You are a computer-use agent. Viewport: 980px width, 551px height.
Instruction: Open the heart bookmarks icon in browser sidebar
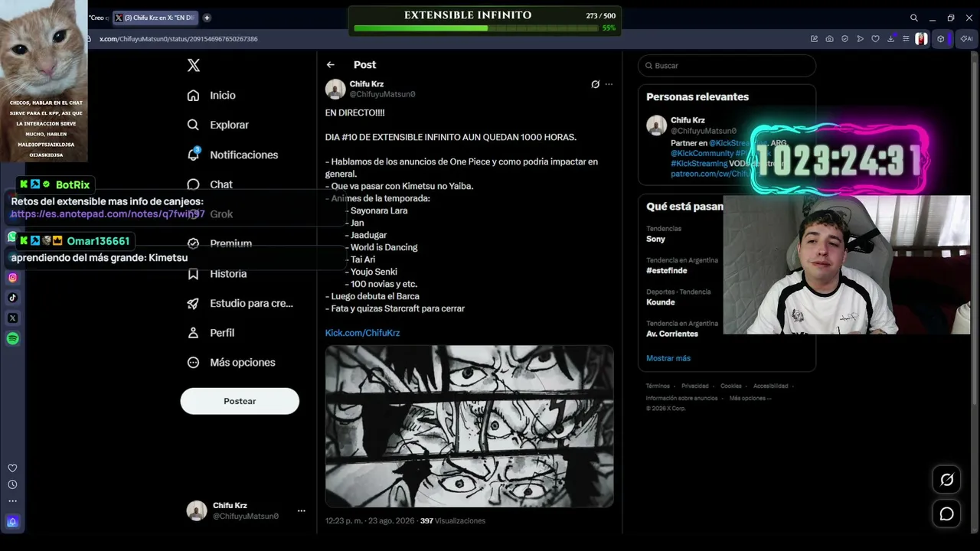[x=12, y=468]
